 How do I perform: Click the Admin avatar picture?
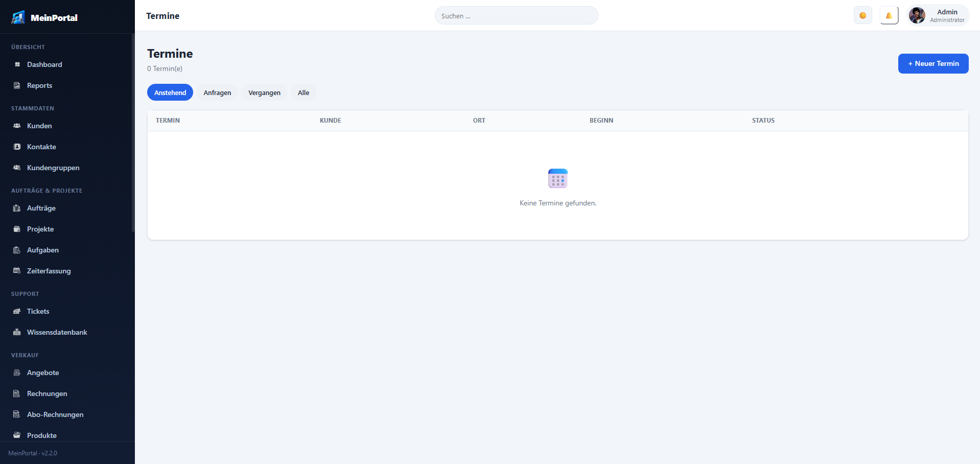pyautogui.click(x=917, y=15)
